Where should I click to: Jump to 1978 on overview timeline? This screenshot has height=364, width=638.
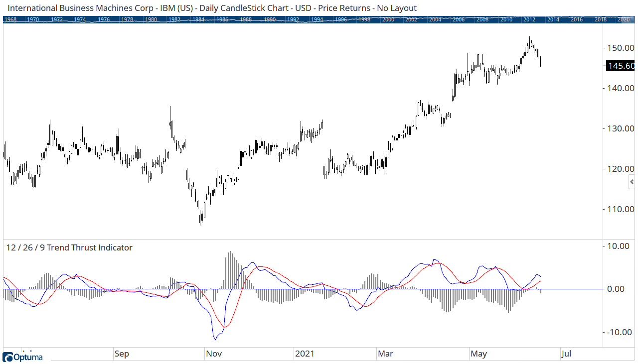(128, 19)
